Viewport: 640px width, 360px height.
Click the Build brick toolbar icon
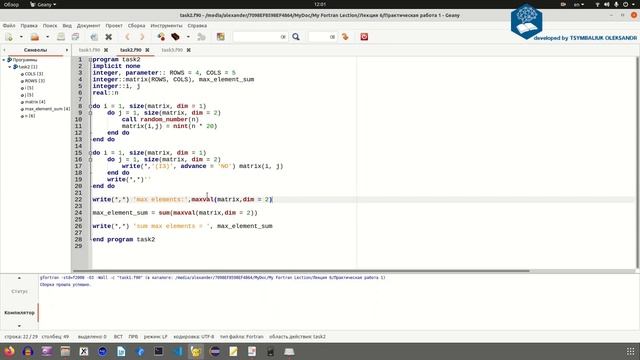[x=176, y=37]
